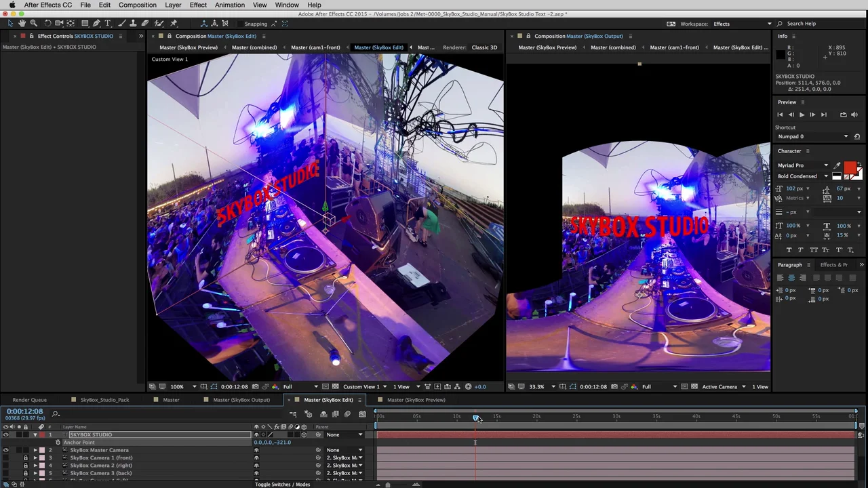This screenshot has height=488, width=868.
Task: Select the Zoom magnifier tool
Action: tap(33, 24)
